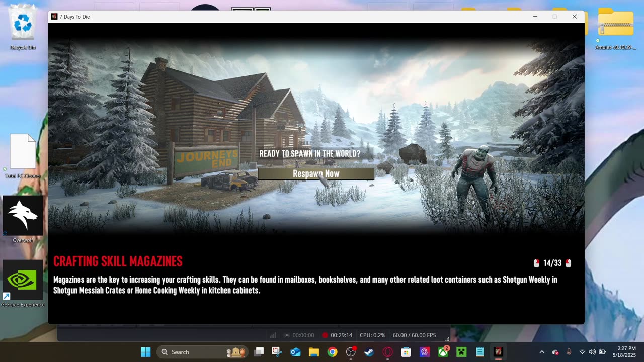Select the 7 Days To Die taskbar icon
The width and height of the screenshot is (644, 362).
(498, 352)
